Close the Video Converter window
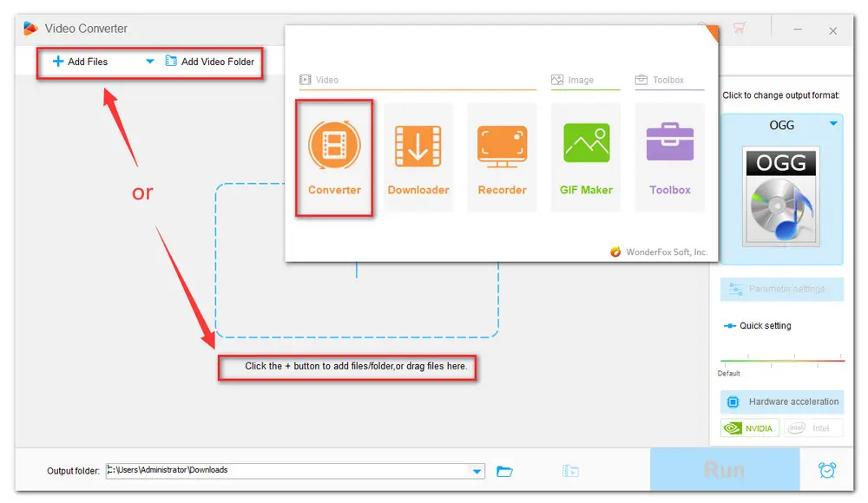 tap(832, 31)
